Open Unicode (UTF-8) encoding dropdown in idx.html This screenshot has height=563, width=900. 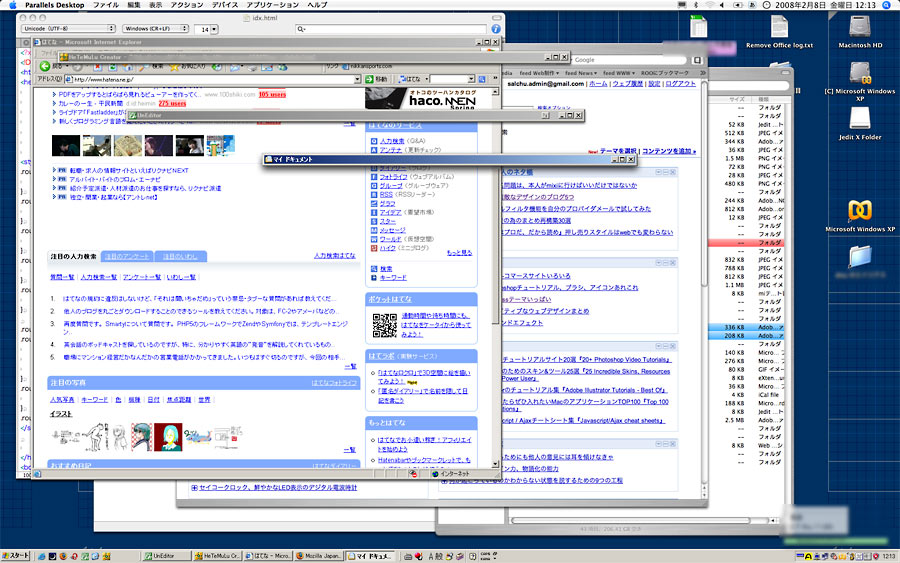pos(69,29)
